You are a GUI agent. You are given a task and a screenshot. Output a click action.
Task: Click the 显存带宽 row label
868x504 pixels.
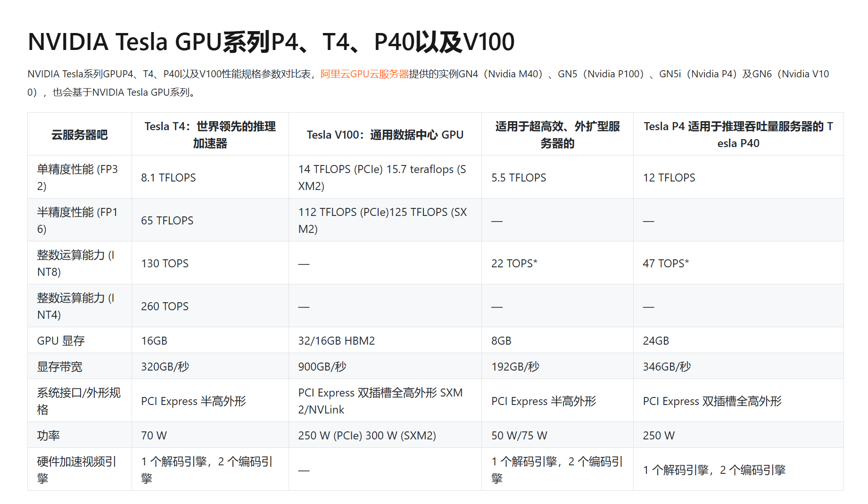pyautogui.click(x=80, y=367)
